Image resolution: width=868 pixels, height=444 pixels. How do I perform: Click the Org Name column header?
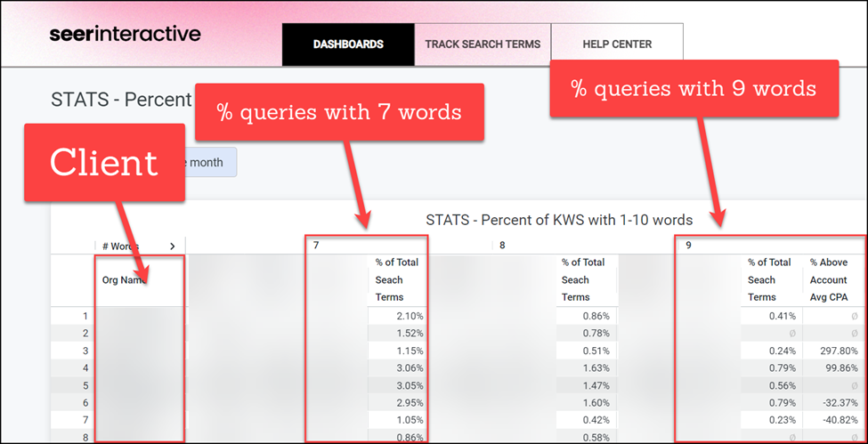125,279
